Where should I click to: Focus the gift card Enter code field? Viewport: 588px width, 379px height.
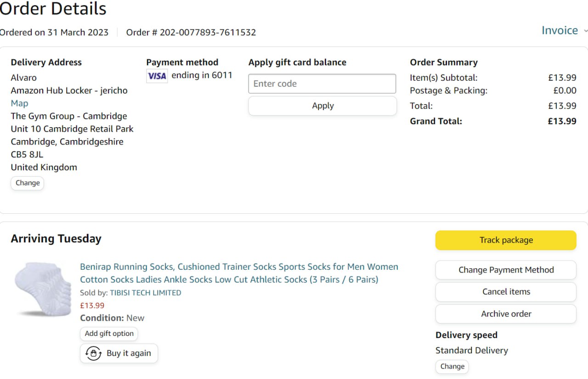click(x=322, y=84)
